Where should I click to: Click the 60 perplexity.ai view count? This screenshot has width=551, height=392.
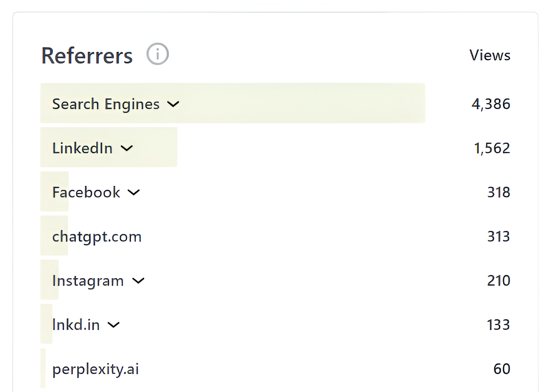(501, 369)
